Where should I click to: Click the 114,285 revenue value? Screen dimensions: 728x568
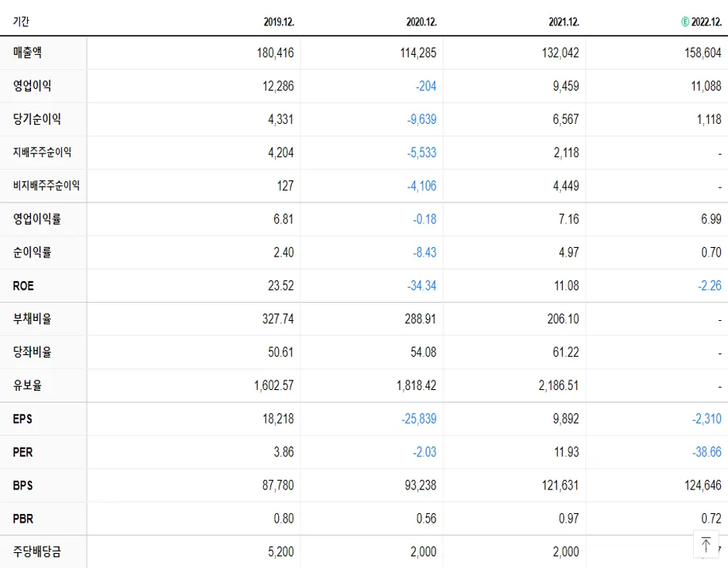click(x=418, y=53)
